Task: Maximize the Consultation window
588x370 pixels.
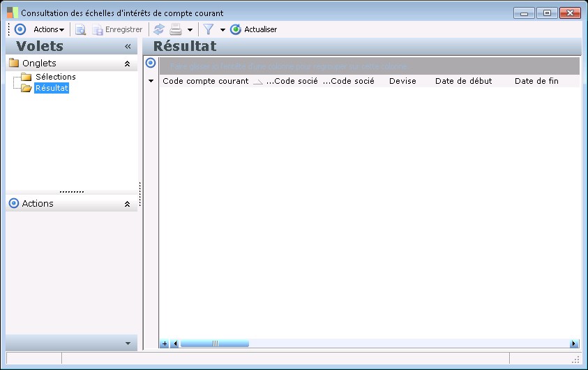Action: click(547, 13)
